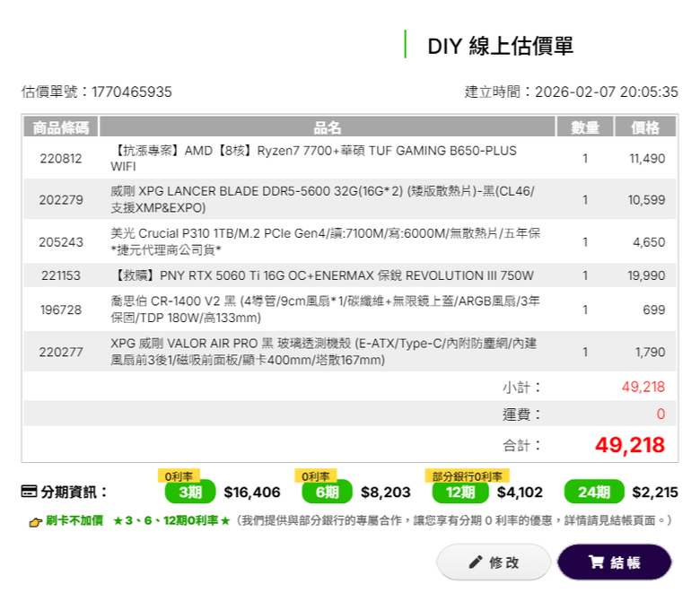Click the $4,102 installment amount
This screenshot has width=700, height=602.
[x=520, y=492]
